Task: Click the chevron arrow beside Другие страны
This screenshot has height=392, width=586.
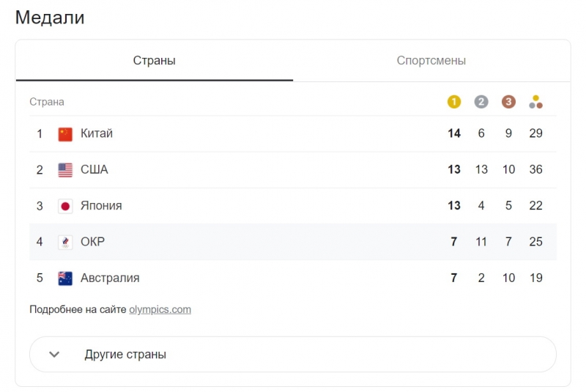Action: pos(54,355)
